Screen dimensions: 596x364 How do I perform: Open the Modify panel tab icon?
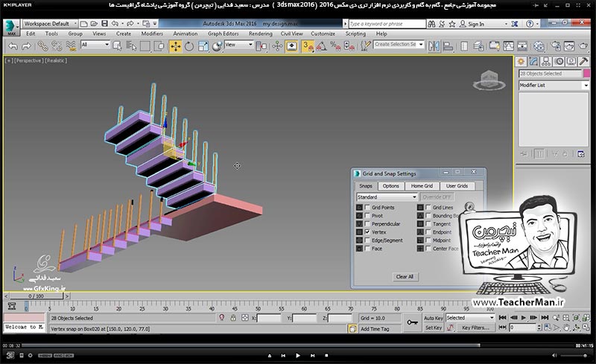click(x=533, y=61)
